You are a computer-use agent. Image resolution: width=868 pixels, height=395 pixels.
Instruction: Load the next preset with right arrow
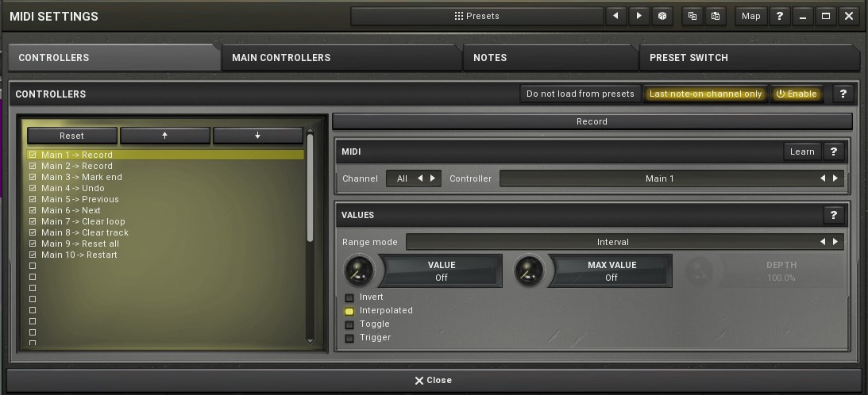(638, 16)
